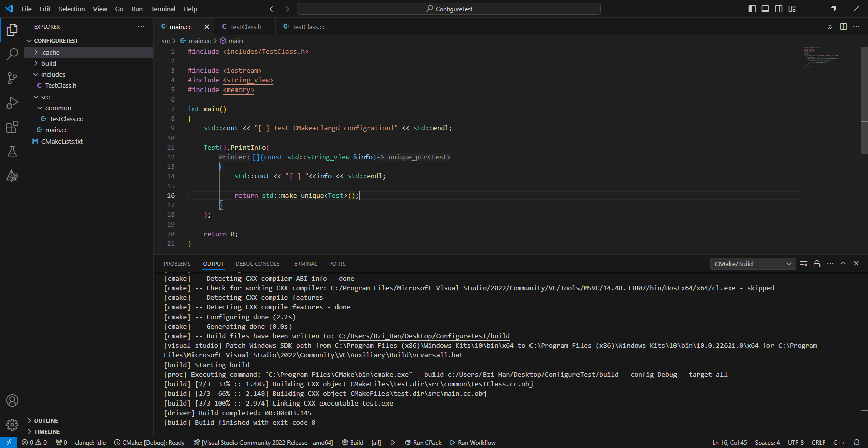Go forward using the navigation arrow
Screen dimensions: 868x448
(x=286, y=9)
